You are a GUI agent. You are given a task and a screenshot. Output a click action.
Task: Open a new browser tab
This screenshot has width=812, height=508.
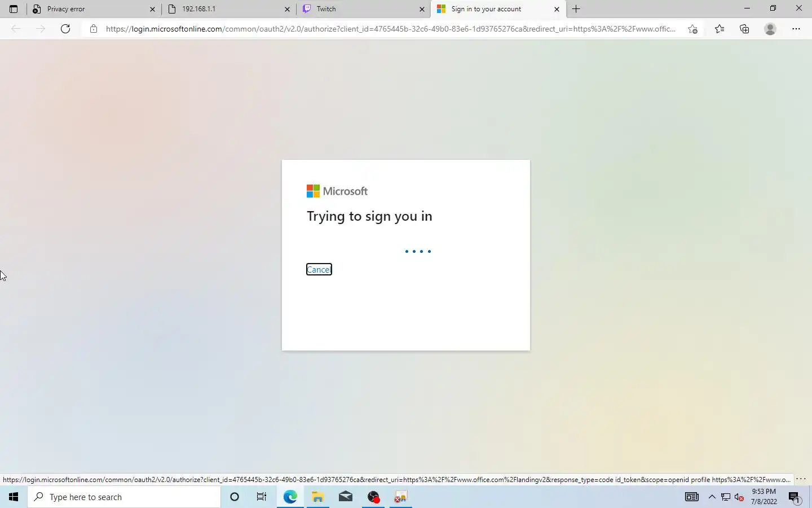coord(576,9)
